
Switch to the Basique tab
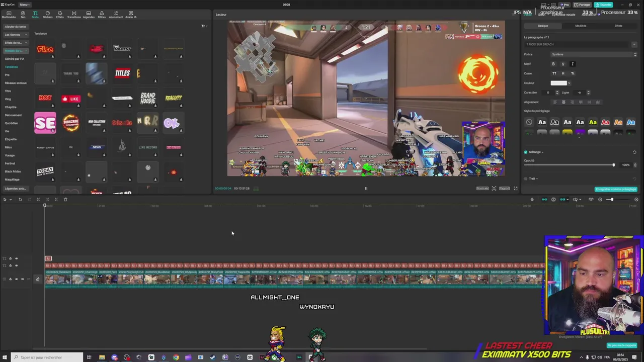543,26
